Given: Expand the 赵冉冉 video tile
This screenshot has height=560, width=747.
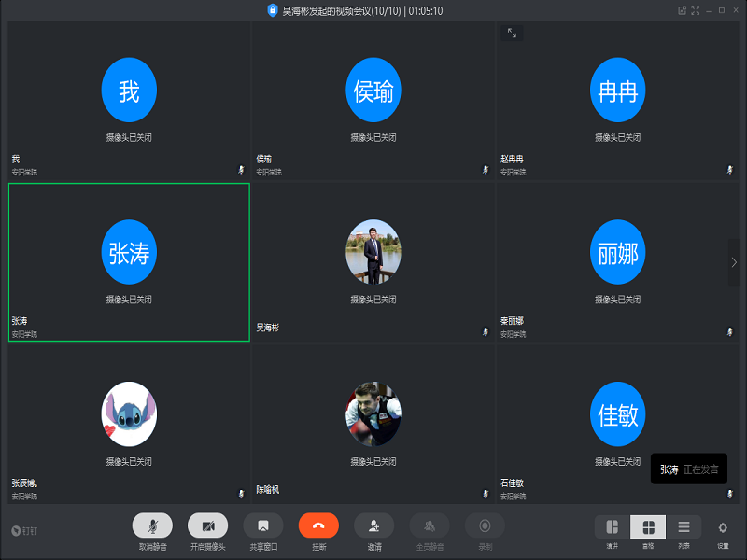Looking at the screenshot, I should click(512, 33).
